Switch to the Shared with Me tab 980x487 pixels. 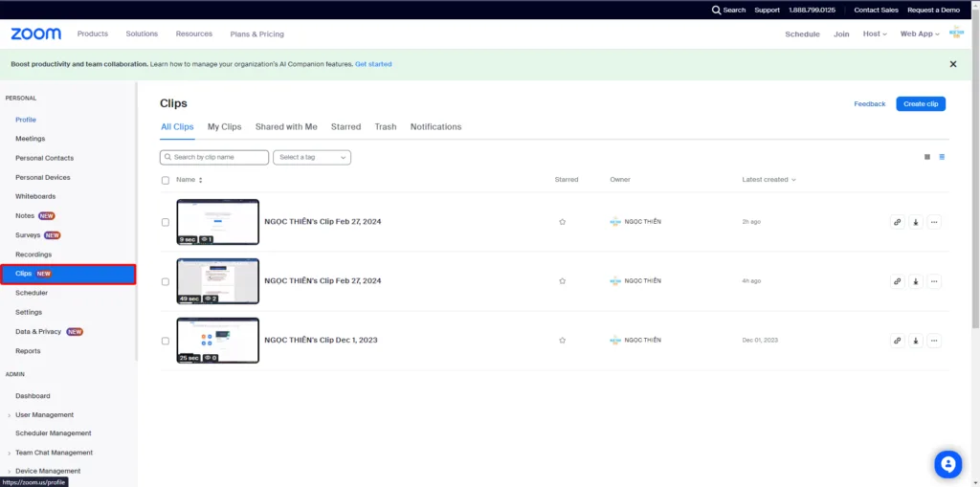(286, 126)
